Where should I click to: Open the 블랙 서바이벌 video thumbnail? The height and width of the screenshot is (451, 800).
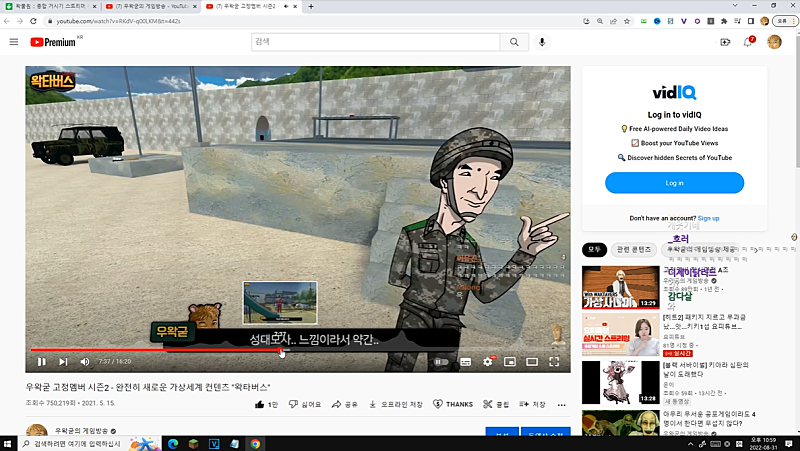coord(620,383)
